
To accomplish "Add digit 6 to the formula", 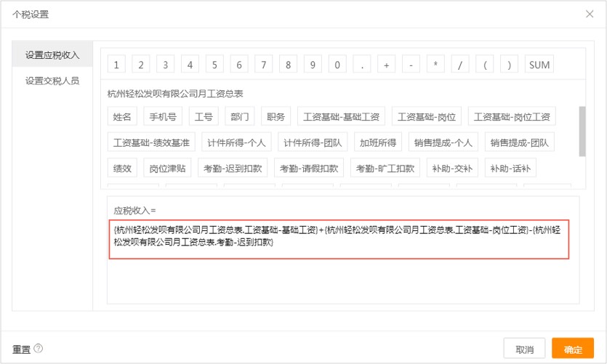I will point(239,65).
